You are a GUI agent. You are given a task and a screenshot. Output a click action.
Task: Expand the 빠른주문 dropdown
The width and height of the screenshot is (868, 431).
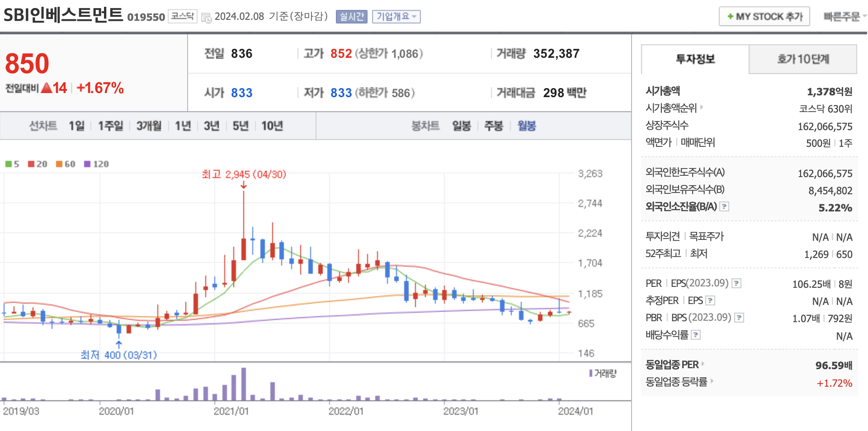pos(844,17)
